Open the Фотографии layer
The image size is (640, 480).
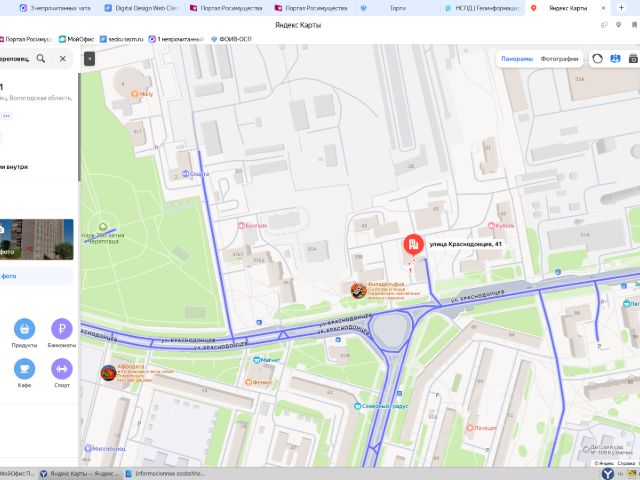[559, 59]
